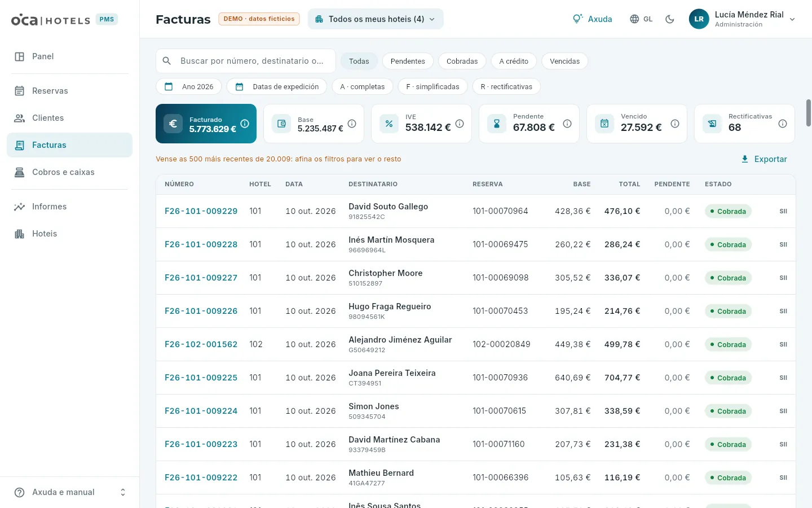The image size is (812, 508).
Task: Open invoice F26-101-009224
Action: (201, 411)
